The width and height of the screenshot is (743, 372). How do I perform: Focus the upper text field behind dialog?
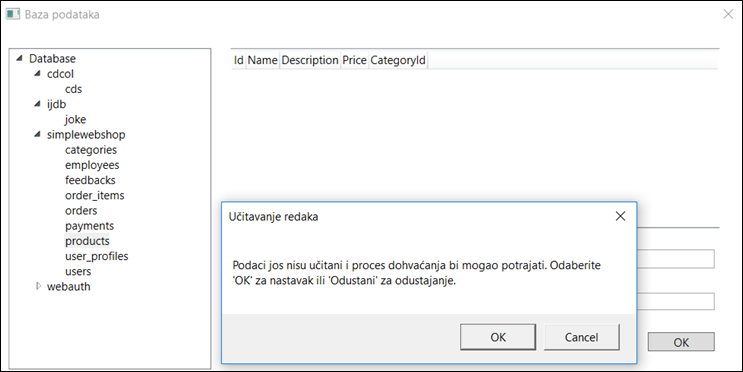point(676,259)
